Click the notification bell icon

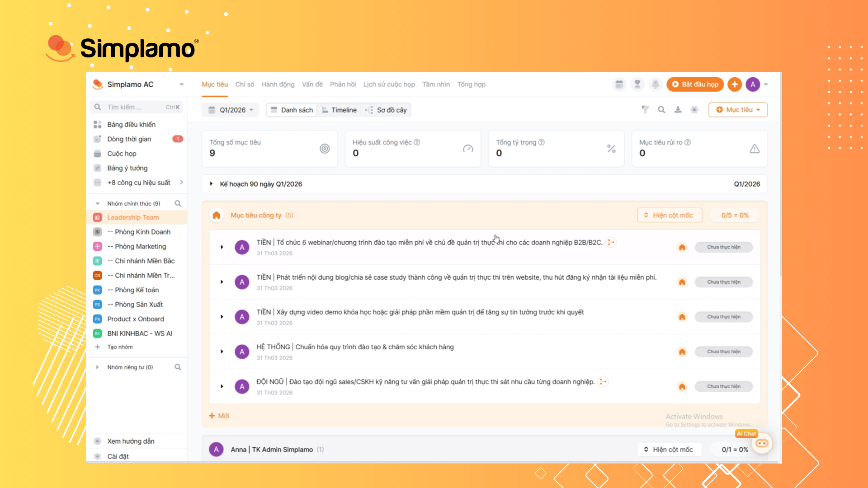pyautogui.click(x=655, y=84)
